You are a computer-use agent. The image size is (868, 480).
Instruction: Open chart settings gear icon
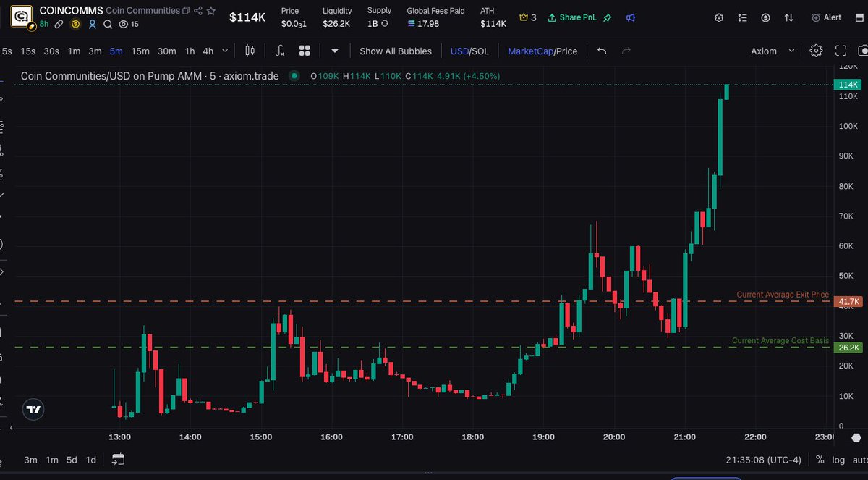(x=816, y=51)
